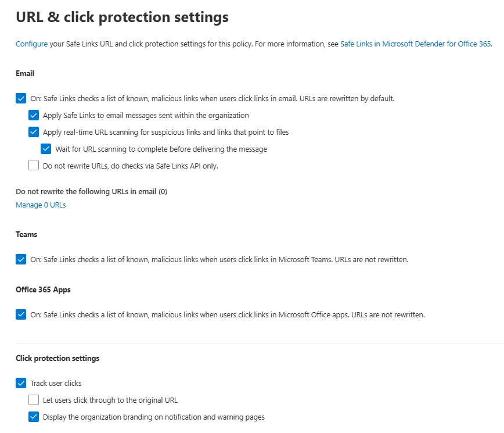This screenshot has height=433, width=504.
Task: Uncheck Wait for URL scanning to complete
Action: (46, 149)
